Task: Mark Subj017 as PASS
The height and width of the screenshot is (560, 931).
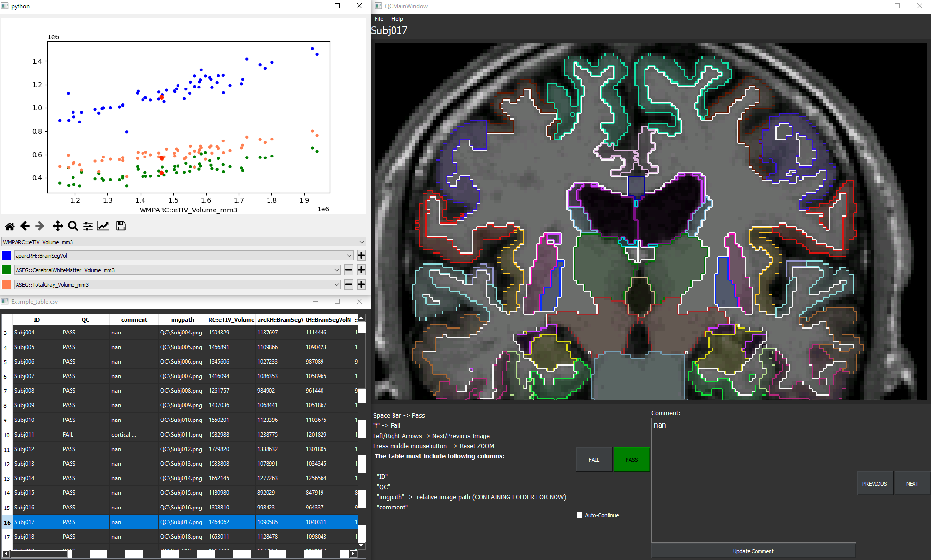Action: [x=631, y=459]
